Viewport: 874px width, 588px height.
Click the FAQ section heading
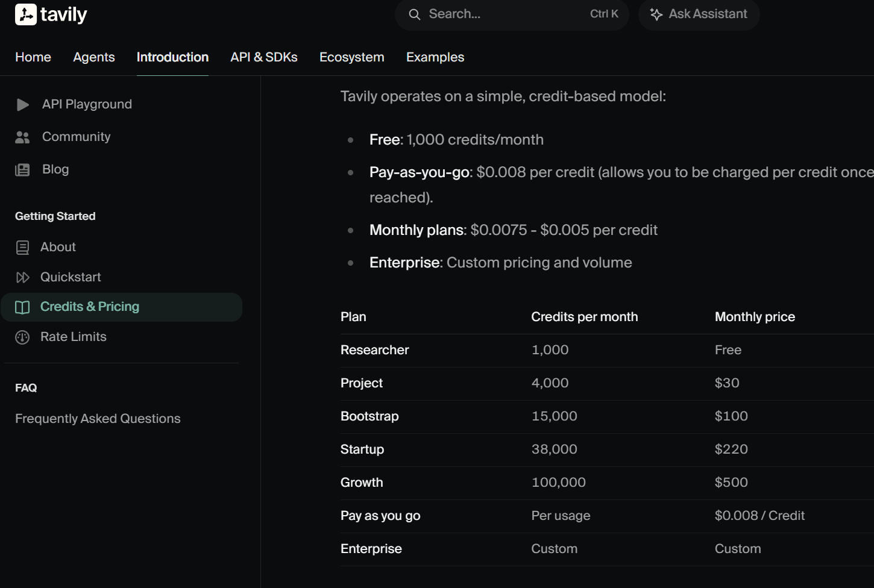26,388
